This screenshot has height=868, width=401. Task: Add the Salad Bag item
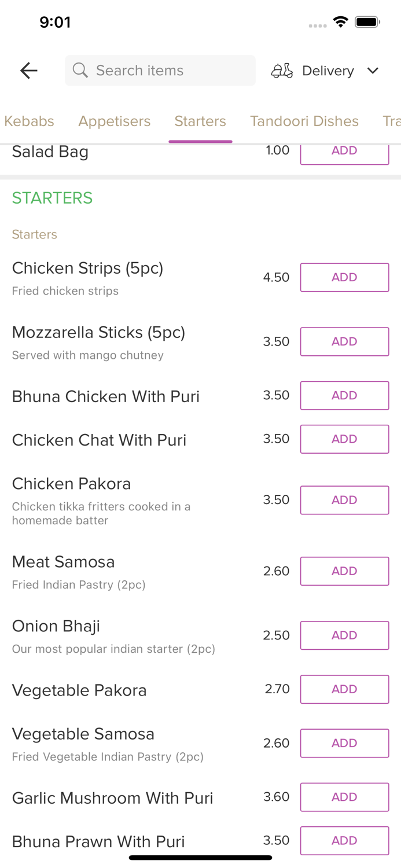pos(344,150)
